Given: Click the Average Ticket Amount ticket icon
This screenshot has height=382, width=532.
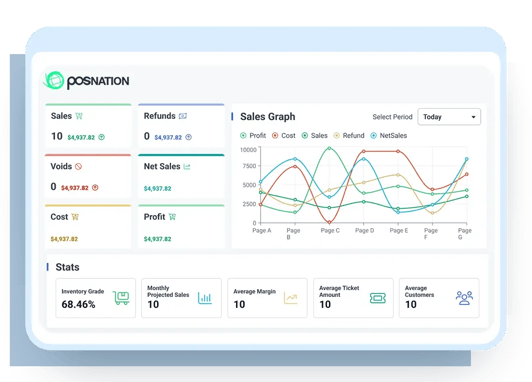Looking at the screenshot, I should click(x=378, y=298).
